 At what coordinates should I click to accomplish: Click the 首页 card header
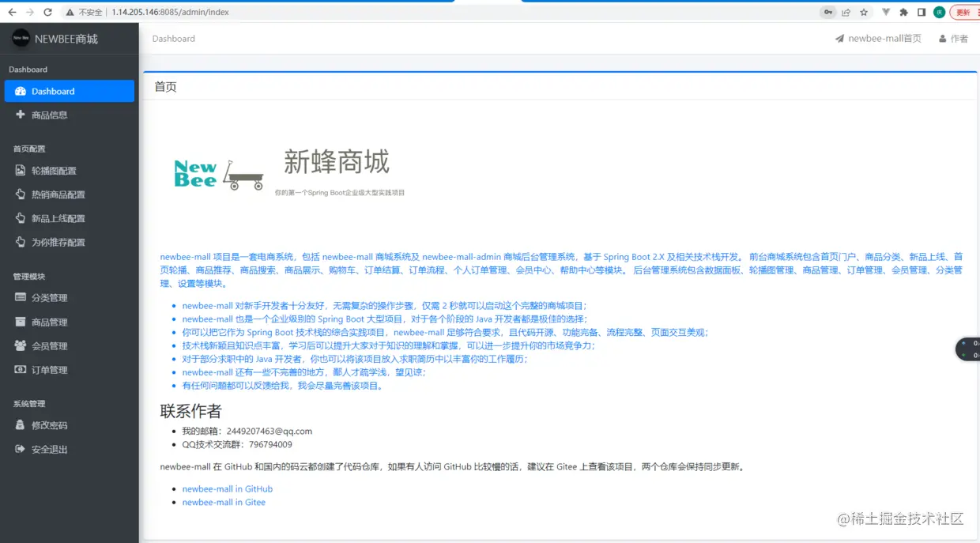pyautogui.click(x=560, y=86)
